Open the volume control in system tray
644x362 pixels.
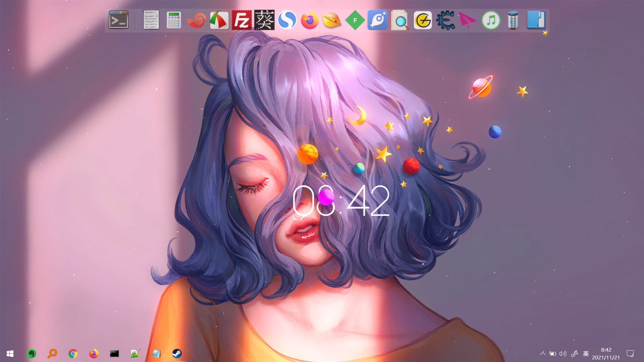(563, 354)
